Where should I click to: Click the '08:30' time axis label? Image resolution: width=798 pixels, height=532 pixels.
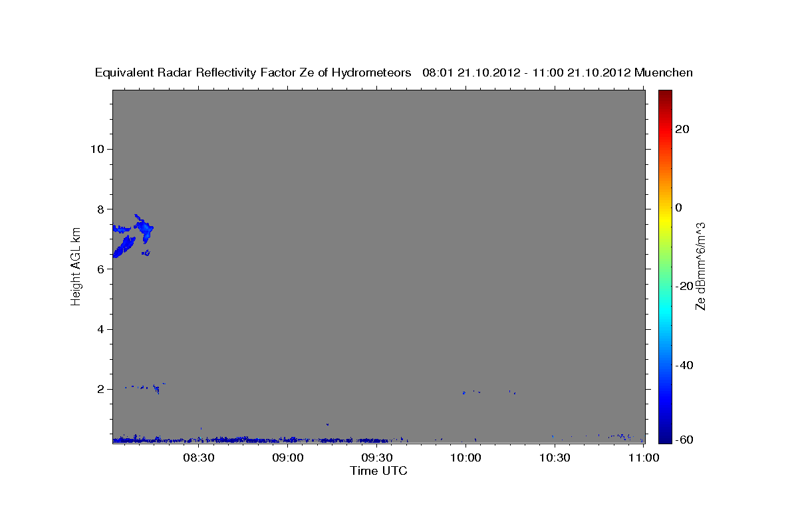click(x=199, y=458)
